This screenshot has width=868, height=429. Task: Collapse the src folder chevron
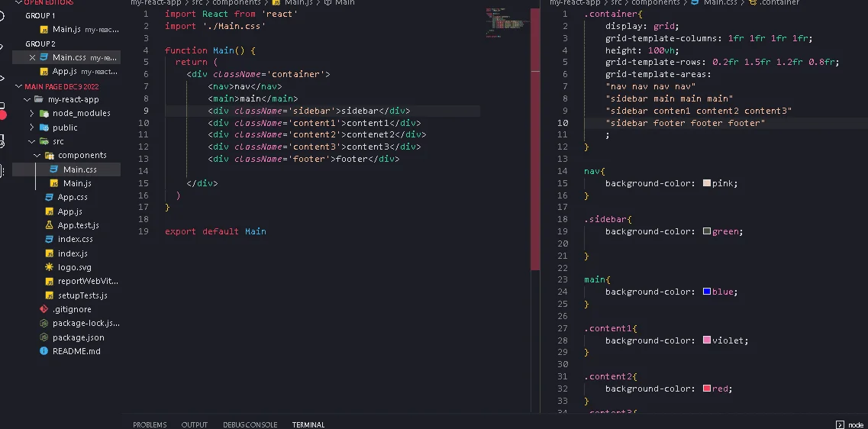tap(32, 141)
